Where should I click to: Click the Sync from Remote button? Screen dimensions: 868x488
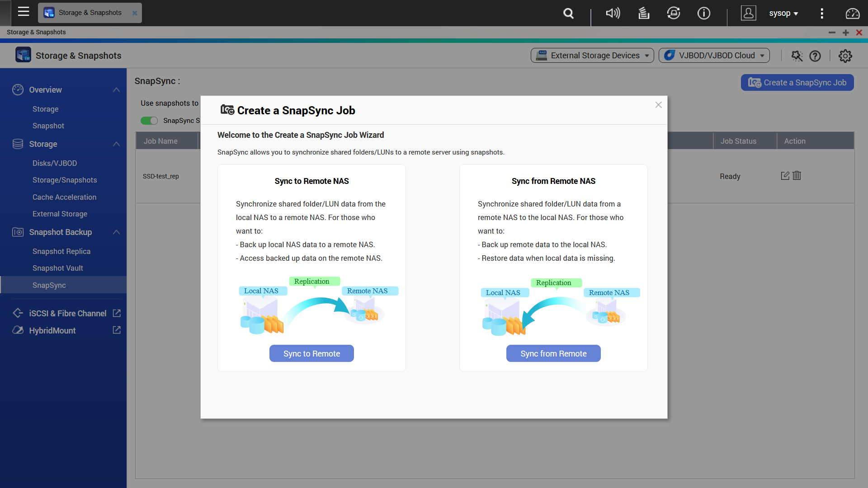tap(553, 353)
